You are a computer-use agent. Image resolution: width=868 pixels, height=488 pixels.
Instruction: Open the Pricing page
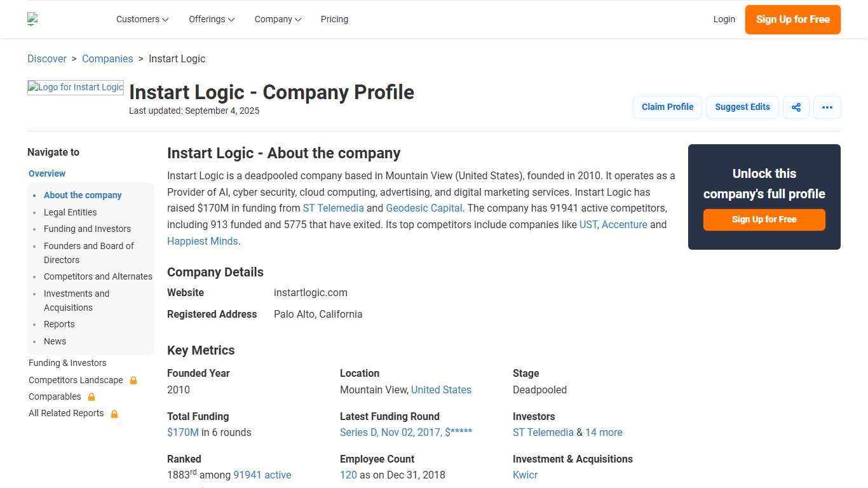click(x=334, y=19)
